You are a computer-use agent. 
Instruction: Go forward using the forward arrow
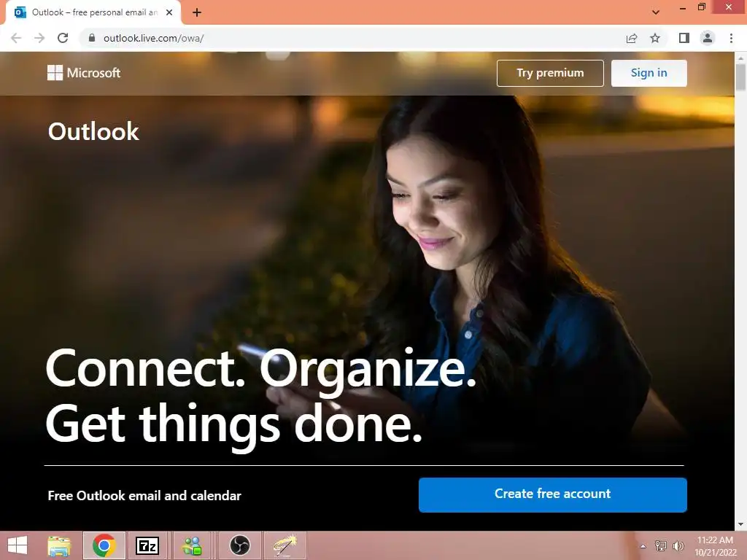point(39,38)
